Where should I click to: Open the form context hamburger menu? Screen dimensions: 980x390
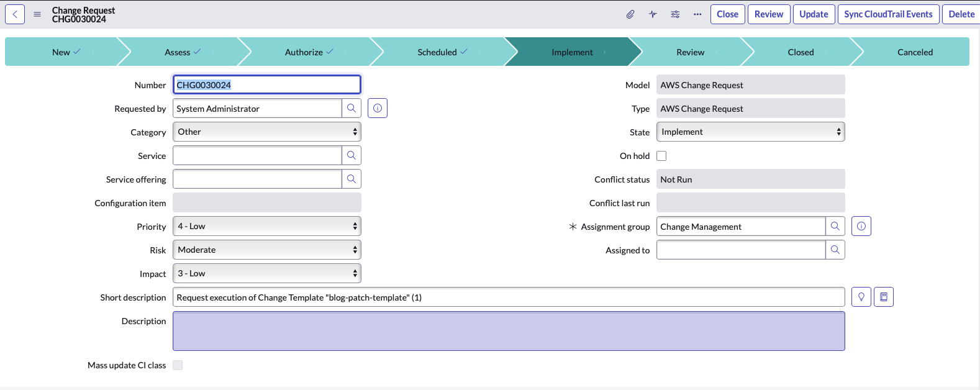point(37,14)
